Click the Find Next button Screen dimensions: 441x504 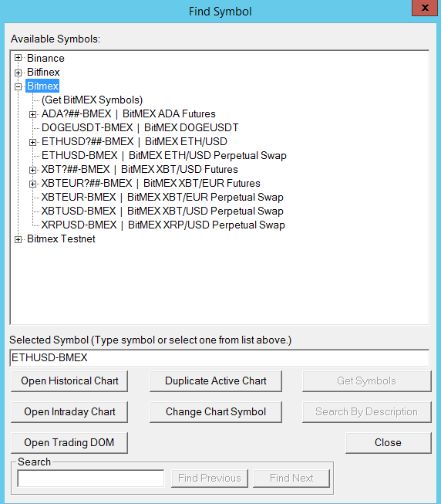[x=291, y=479]
